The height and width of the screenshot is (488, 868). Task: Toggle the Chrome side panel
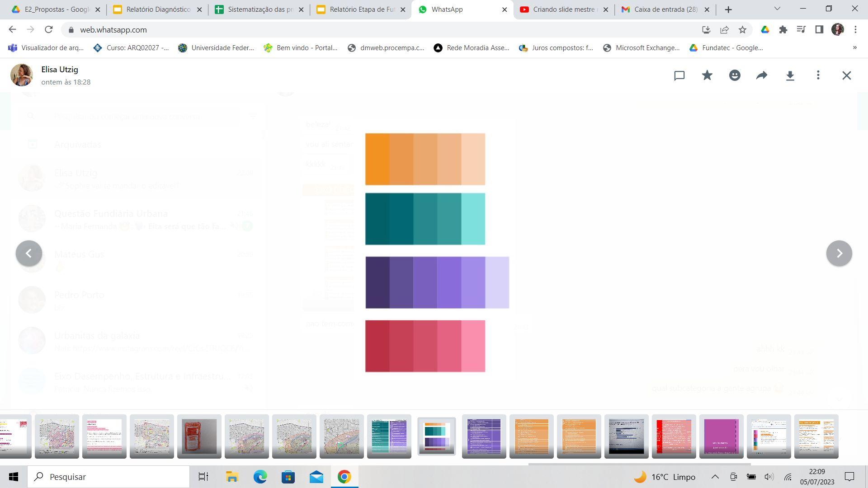click(x=819, y=30)
